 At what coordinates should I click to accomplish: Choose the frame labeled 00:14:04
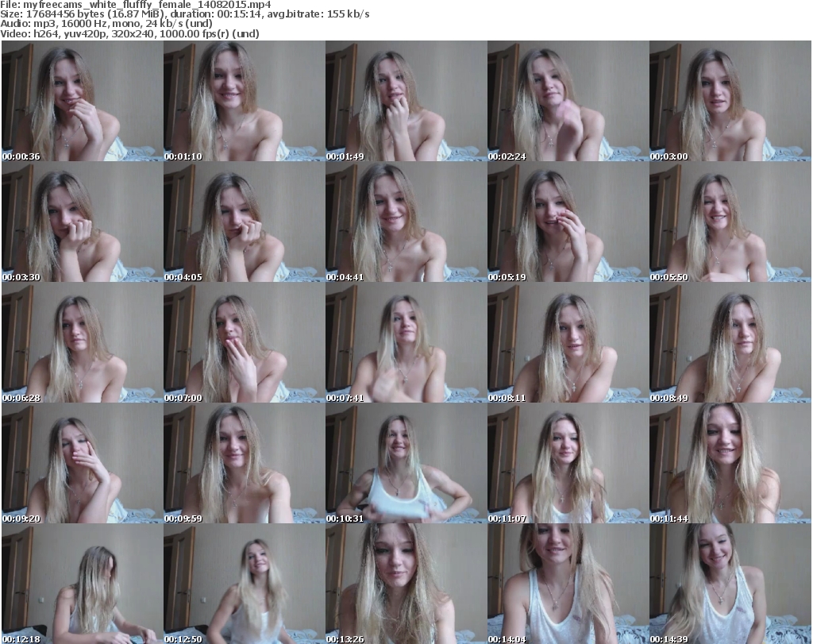568,584
